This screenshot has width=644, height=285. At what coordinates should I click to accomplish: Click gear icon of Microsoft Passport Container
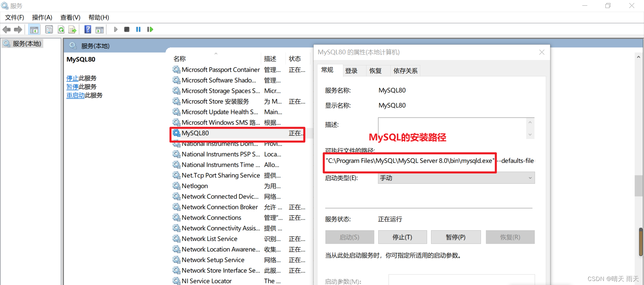(x=176, y=69)
